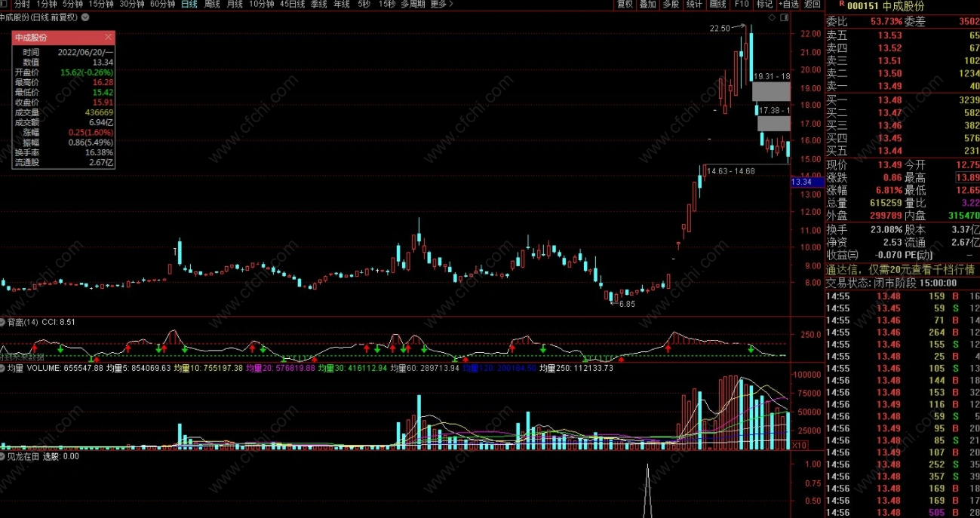Open the 多周期 multi-period view
This screenshot has width=980, height=518.
pos(413,5)
